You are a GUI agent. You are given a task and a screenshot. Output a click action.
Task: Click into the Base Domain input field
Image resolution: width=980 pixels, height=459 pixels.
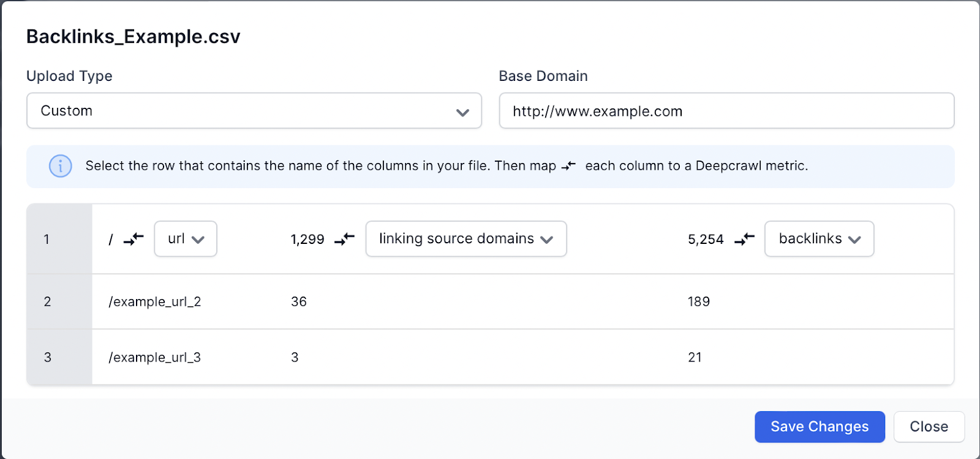coord(726,111)
